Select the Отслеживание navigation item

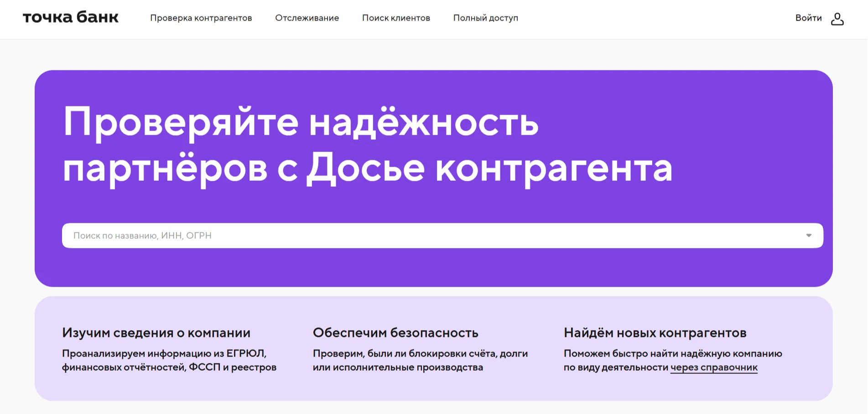pyautogui.click(x=307, y=18)
